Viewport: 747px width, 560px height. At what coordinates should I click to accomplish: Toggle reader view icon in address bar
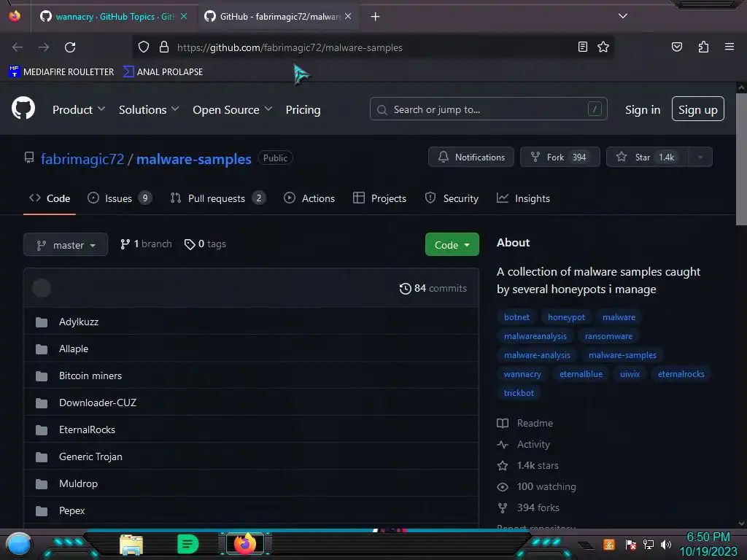583,47
